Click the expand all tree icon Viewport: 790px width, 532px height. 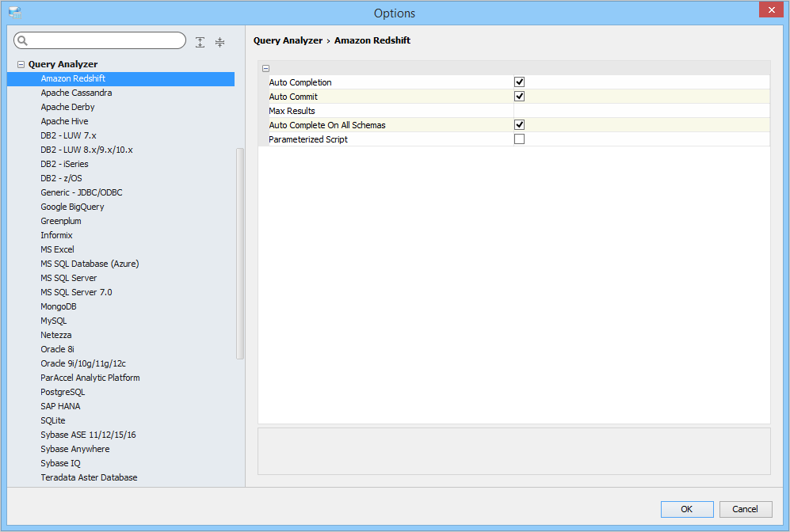(200, 42)
